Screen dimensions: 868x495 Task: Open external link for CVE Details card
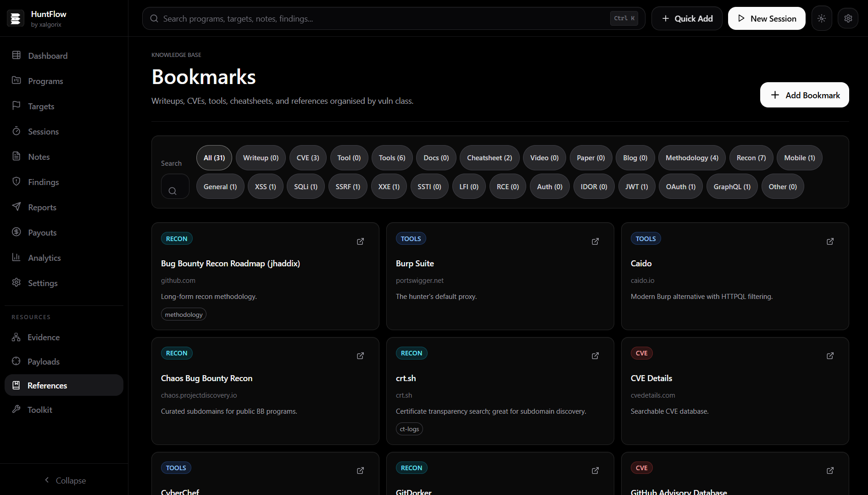click(x=830, y=356)
